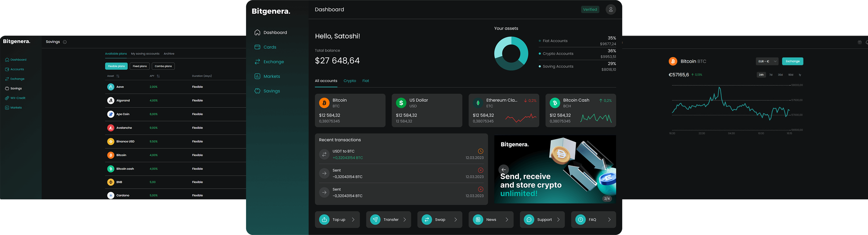
Task: Click the Binance USD coin icon
Action: click(x=111, y=141)
